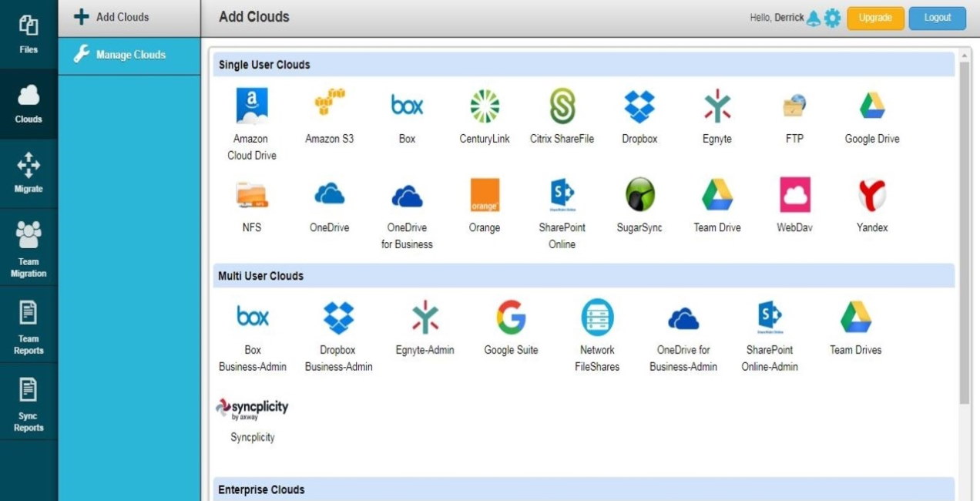Image resolution: width=980 pixels, height=501 pixels.
Task: Select Google Suite multi-user cloud
Action: click(x=510, y=318)
